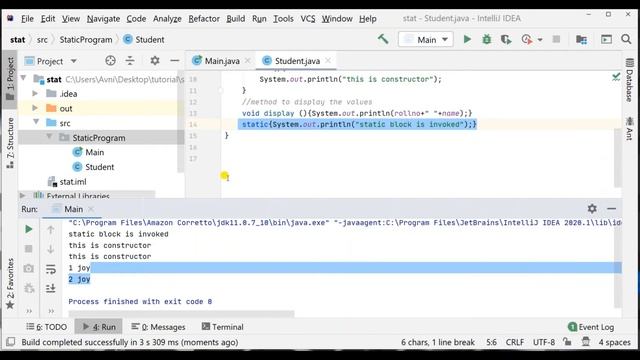
Task: Toggle the 1: Project side tab
Action: click(10, 79)
